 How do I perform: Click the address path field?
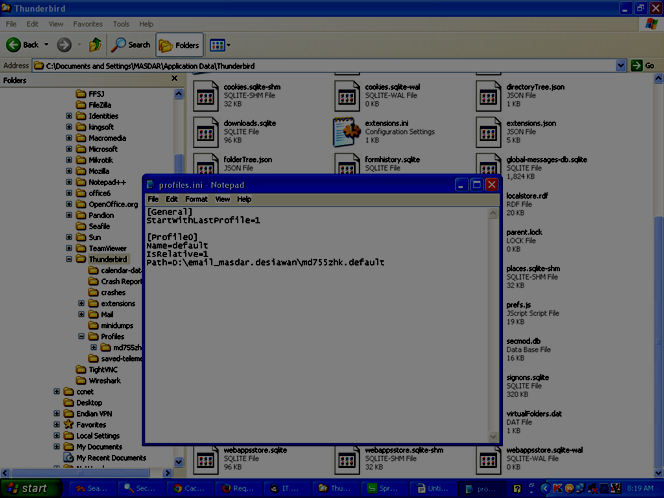[x=324, y=66]
